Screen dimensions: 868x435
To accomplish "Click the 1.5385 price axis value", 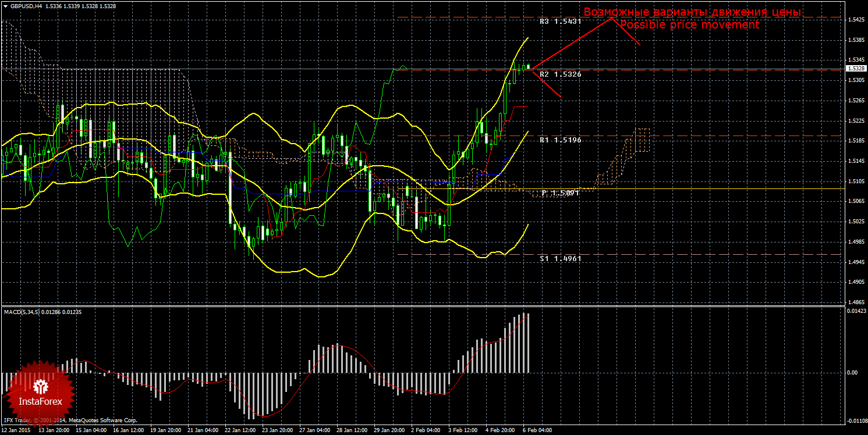I will [x=856, y=40].
